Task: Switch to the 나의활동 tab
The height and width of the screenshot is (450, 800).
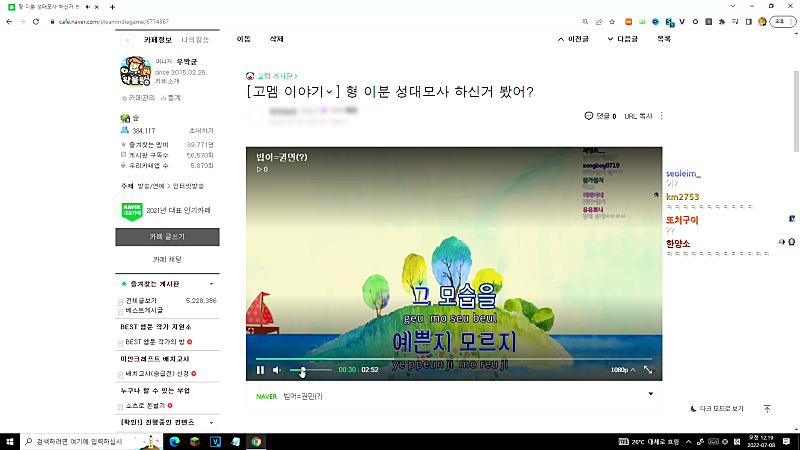Action: click(x=195, y=40)
